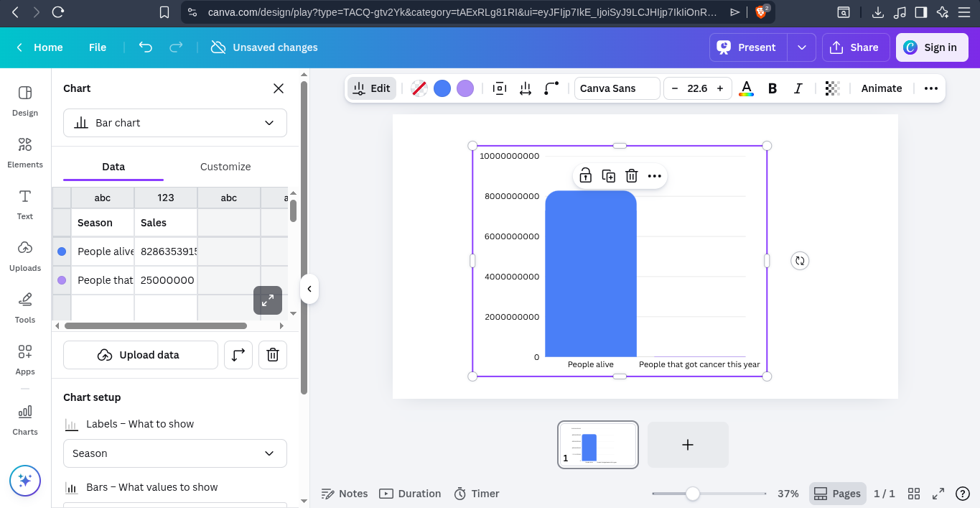Lock the selected chart element
The image size is (980, 508).
tap(586, 176)
